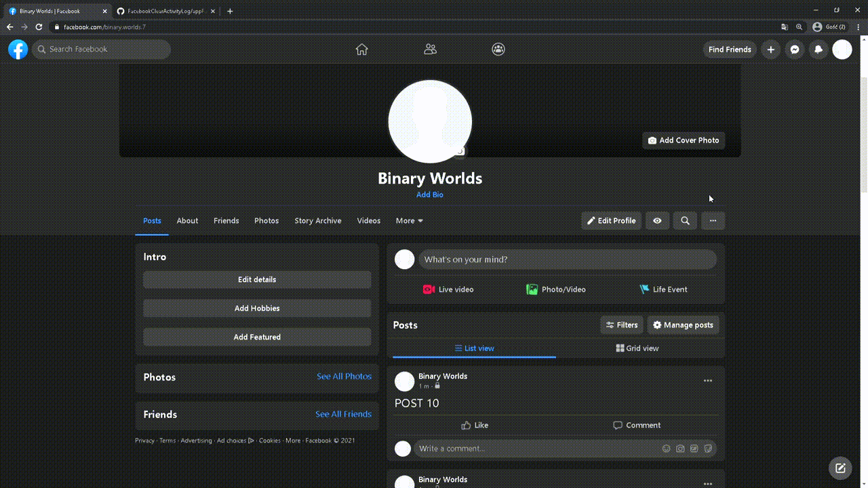
Task: Click What's on your mind box
Action: click(567, 260)
